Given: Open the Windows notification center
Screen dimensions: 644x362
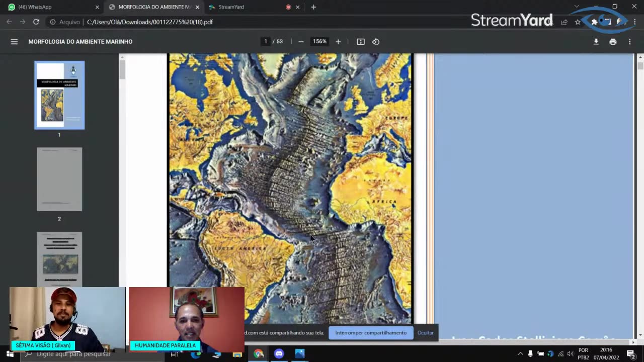Looking at the screenshot, I should [x=631, y=354].
